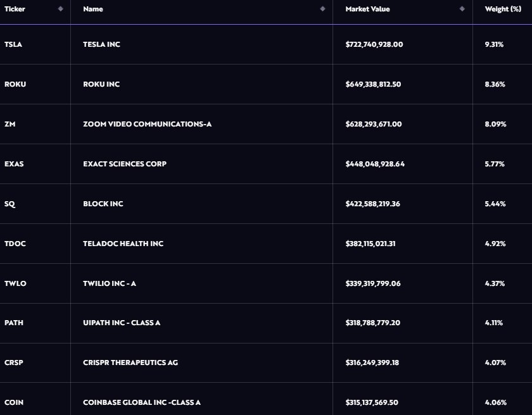The width and height of the screenshot is (532, 415).
Task: Sort table by Ticker column icon
Action: 60,9
